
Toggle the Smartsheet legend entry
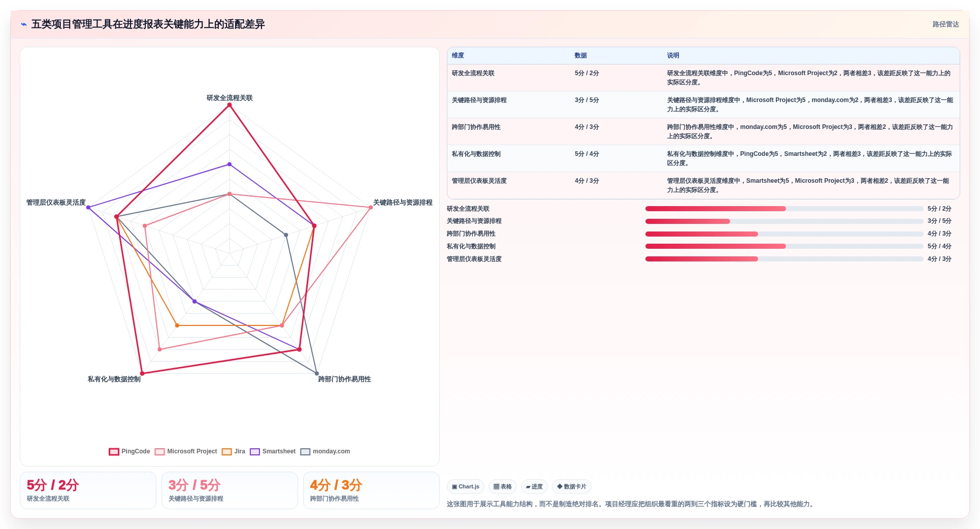tap(273, 451)
